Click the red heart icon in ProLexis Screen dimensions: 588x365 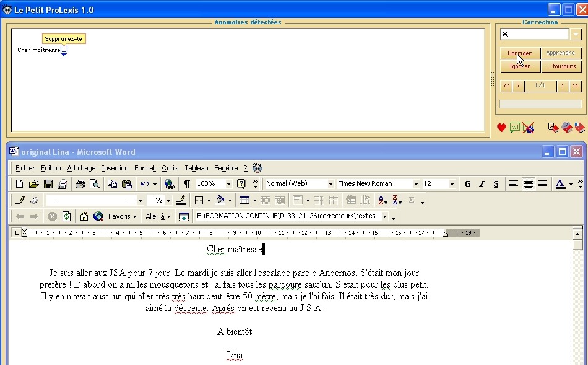(501, 128)
